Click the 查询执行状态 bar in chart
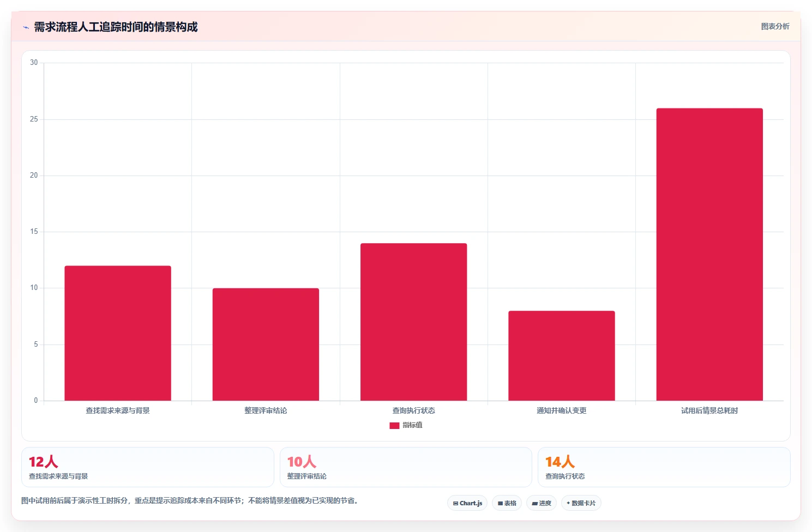This screenshot has height=532, width=812. [x=413, y=322]
